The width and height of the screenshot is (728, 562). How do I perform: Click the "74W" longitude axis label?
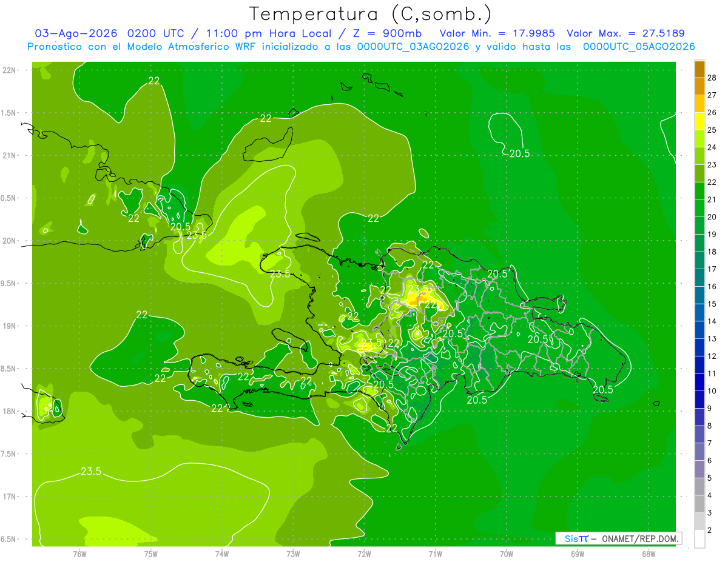pyautogui.click(x=222, y=553)
